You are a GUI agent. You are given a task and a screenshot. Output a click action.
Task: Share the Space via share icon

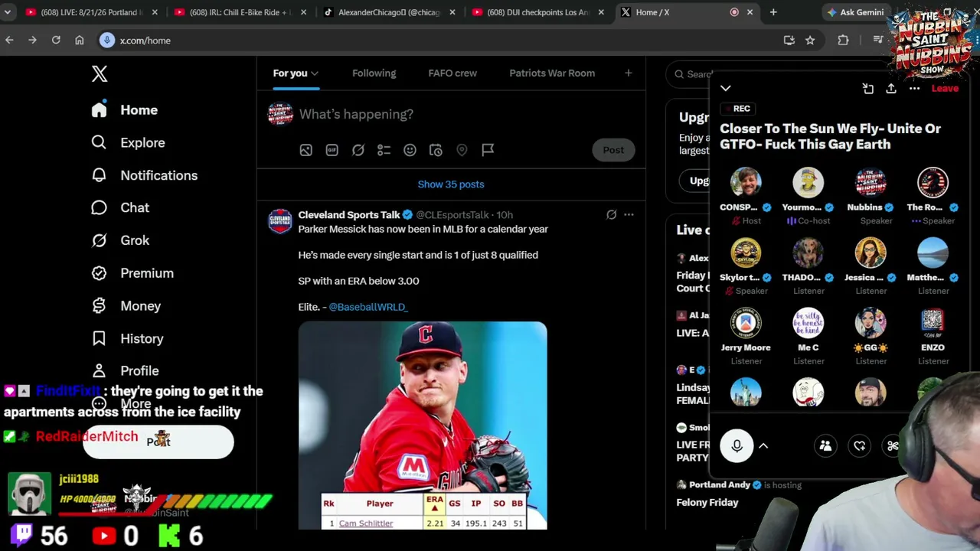pos(891,89)
